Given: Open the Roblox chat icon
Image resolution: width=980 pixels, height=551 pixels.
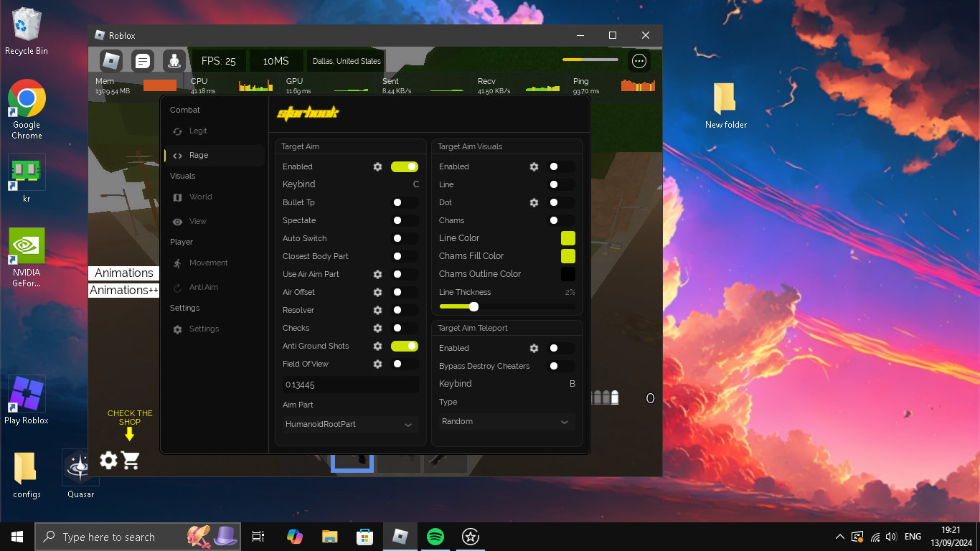Looking at the screenshot, I should (143, 61).
